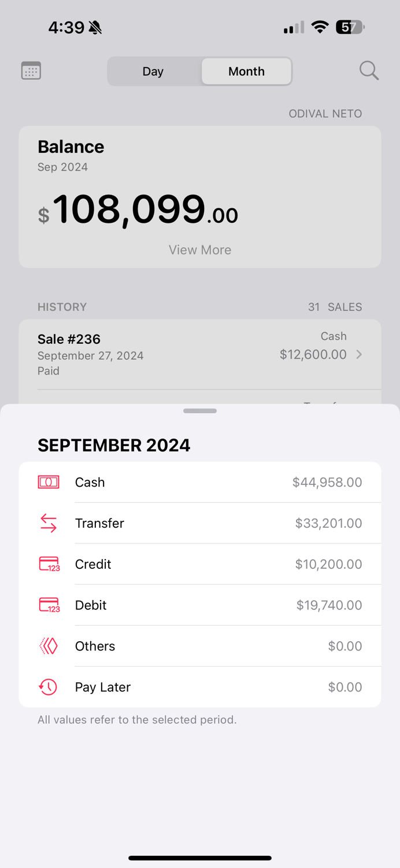Tap View More under the balance
The width and height of the screenshot is (400, 868).
[x=200, y=249]
